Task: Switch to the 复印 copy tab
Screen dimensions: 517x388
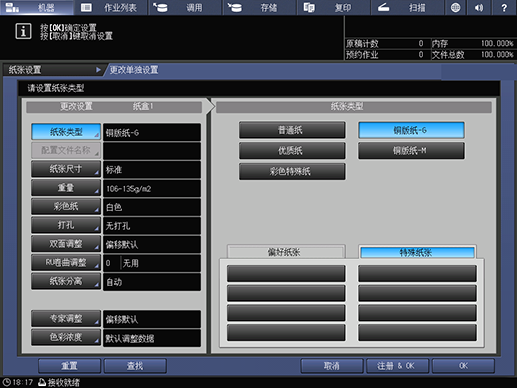Action: 334,7
